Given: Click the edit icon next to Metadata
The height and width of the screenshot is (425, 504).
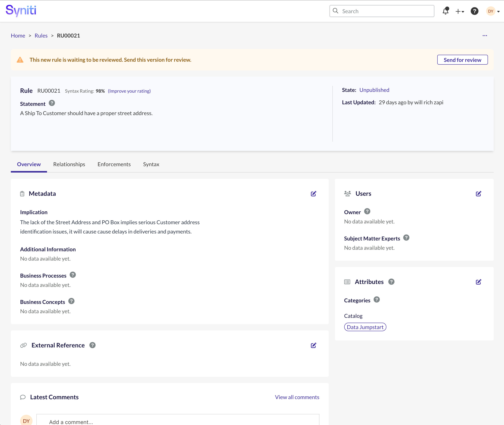Looking at the screenshot, I should [x=314, y=193].
